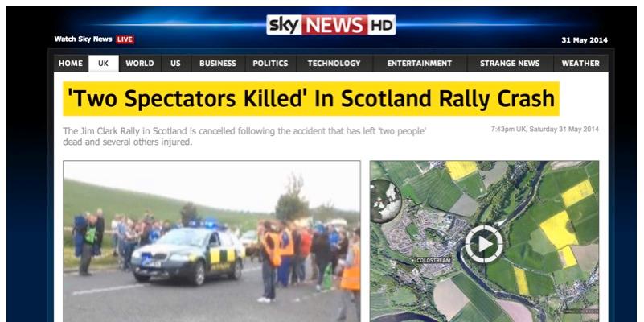Open the HOME navigation tab
This screenshot has width=644, height=322.
tap(71, 64)
